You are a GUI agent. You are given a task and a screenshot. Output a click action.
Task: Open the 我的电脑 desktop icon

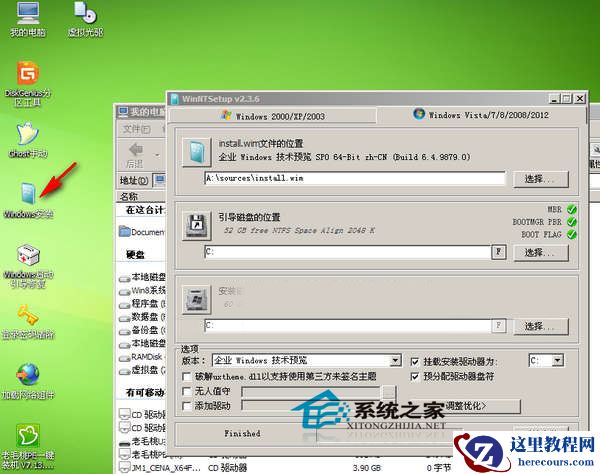point(28,19)
